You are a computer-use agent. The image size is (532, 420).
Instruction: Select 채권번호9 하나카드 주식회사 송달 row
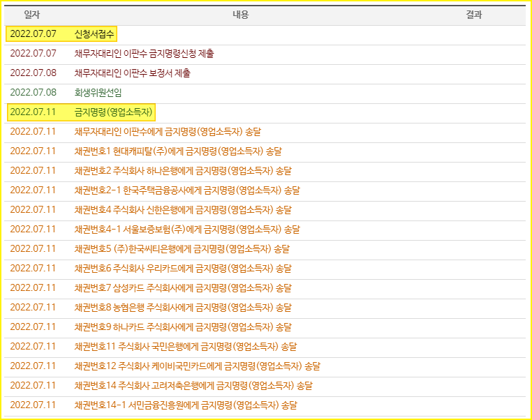coord(265,327)
